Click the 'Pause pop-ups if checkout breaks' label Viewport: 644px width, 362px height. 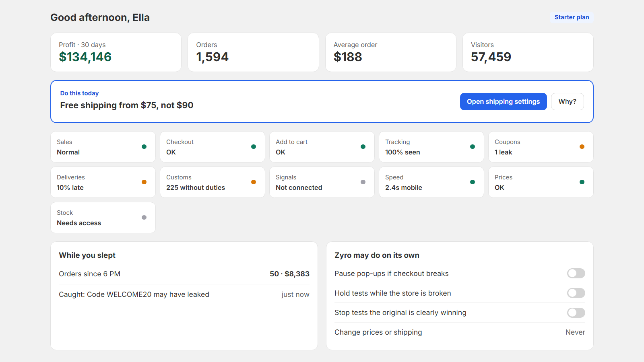coord(391,274)
